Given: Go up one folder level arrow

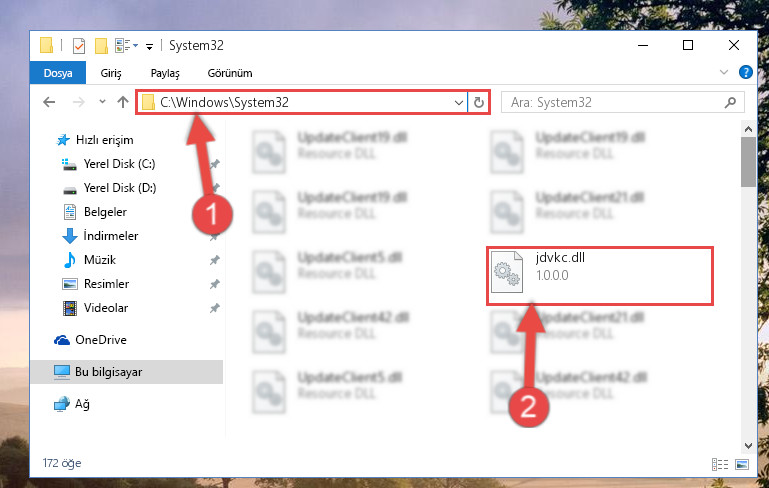Looking at the screenshot, I should pos(123,102).
